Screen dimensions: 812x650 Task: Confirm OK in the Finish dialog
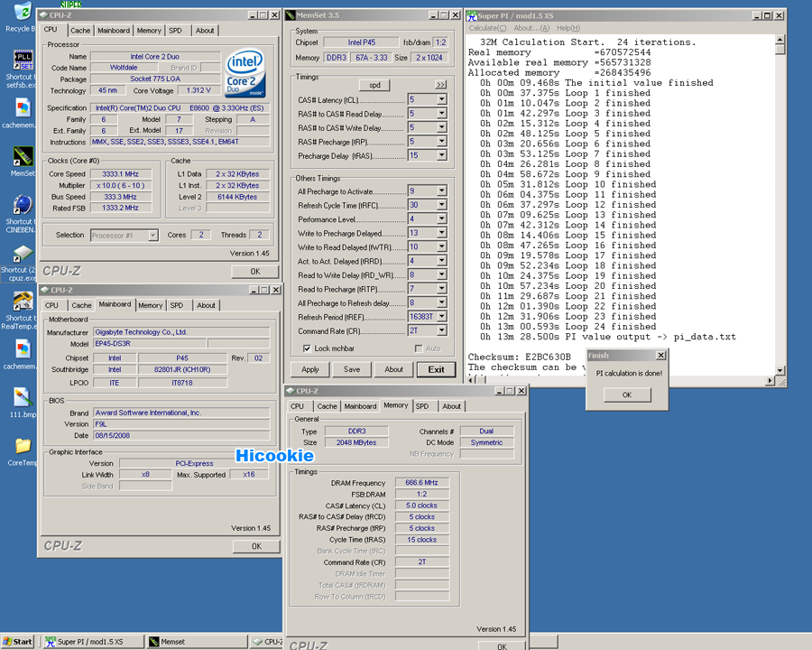(x=627, y=395)
